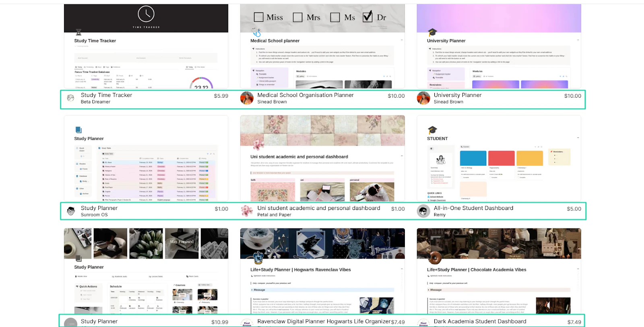Click the graduation cap icon on STUDENT preview

tap(432, 130)
